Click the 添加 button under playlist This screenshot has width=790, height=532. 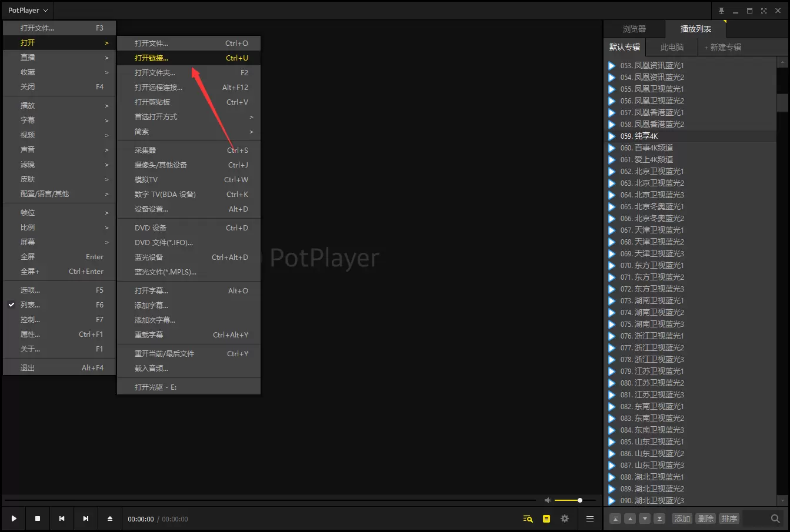click(682, 518)
